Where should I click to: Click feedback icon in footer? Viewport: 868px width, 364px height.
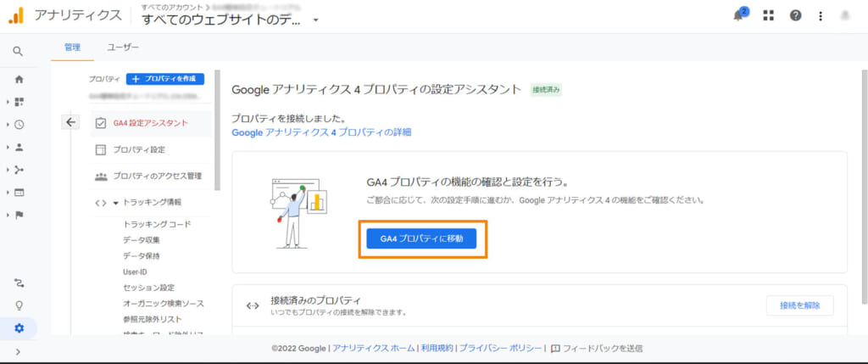pyautogui.click(x=556, y=349)
